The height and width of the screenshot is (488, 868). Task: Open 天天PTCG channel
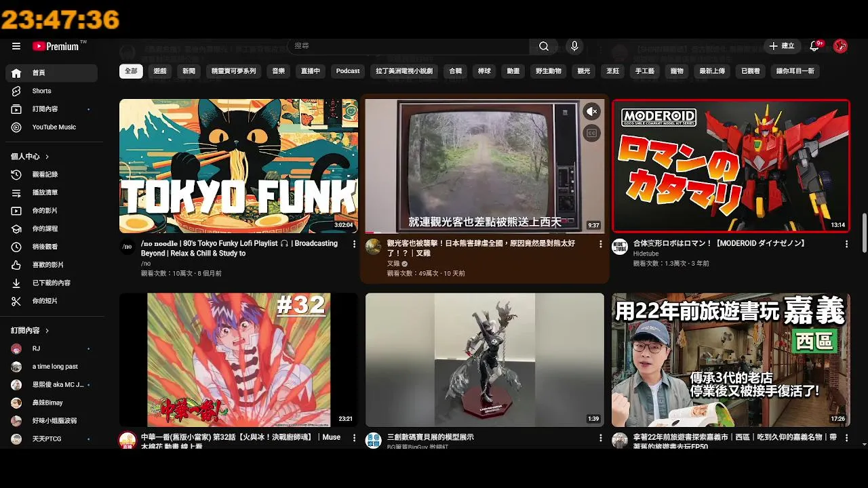point(52,439)
